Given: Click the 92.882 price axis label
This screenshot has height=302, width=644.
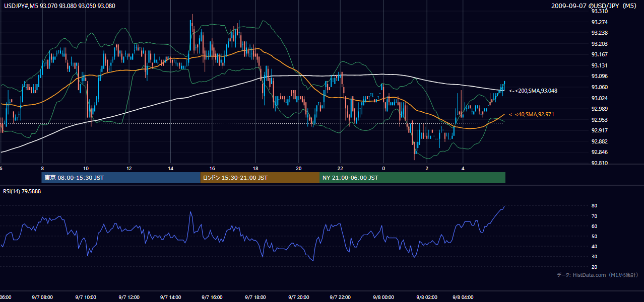Looking at the screenshot, I should pos(599,141).
